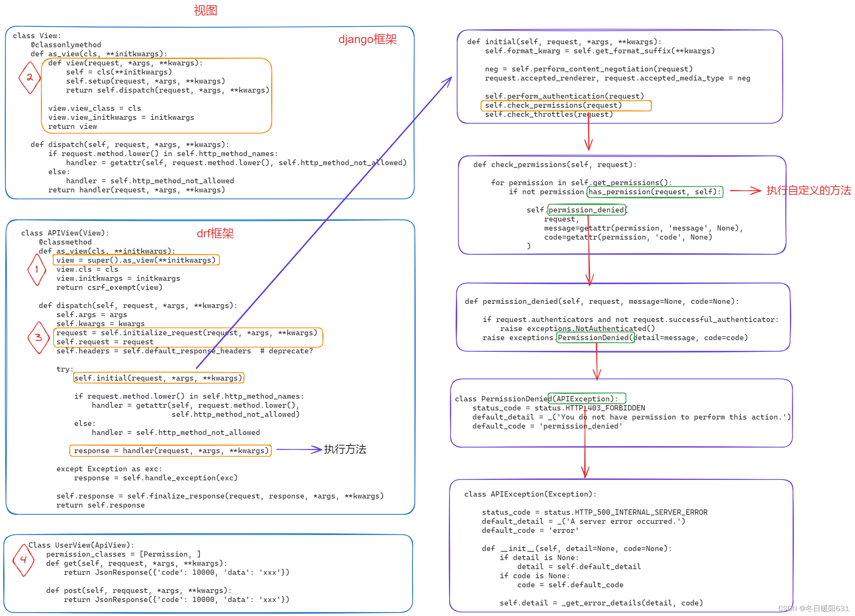855x616 pixels.
Task: Click "default_detail = _('A server error occurred.')" line
Action: coord(584,522)
